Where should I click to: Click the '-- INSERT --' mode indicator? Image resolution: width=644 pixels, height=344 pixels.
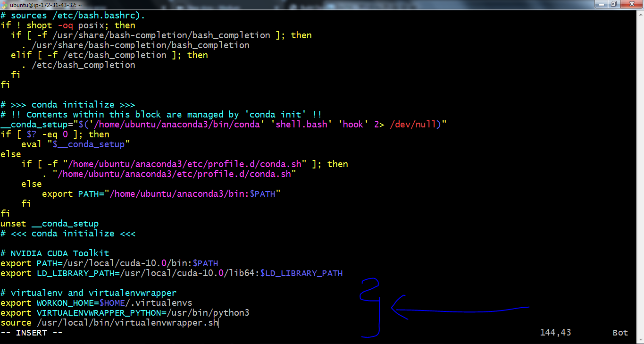pyautogui.click(x=32, y=333)
